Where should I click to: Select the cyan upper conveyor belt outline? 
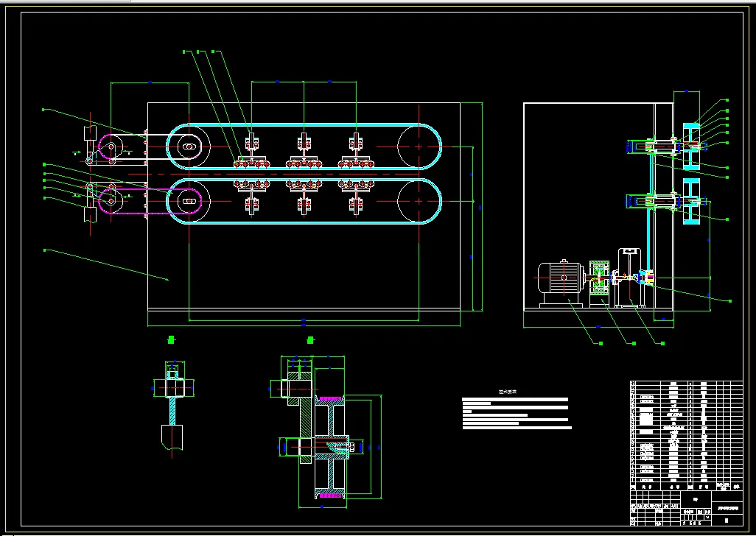(304, 147)
